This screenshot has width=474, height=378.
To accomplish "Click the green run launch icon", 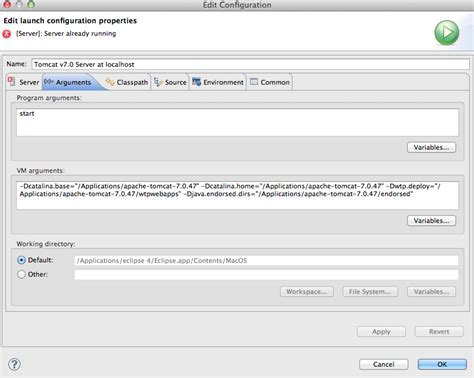I will coord(447,33).
